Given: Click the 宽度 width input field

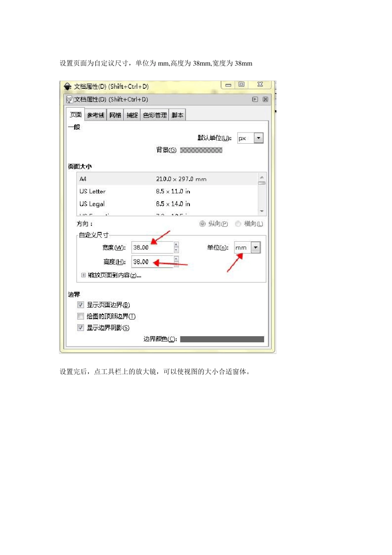Looking at the screenshot, I should pos(152,247).
